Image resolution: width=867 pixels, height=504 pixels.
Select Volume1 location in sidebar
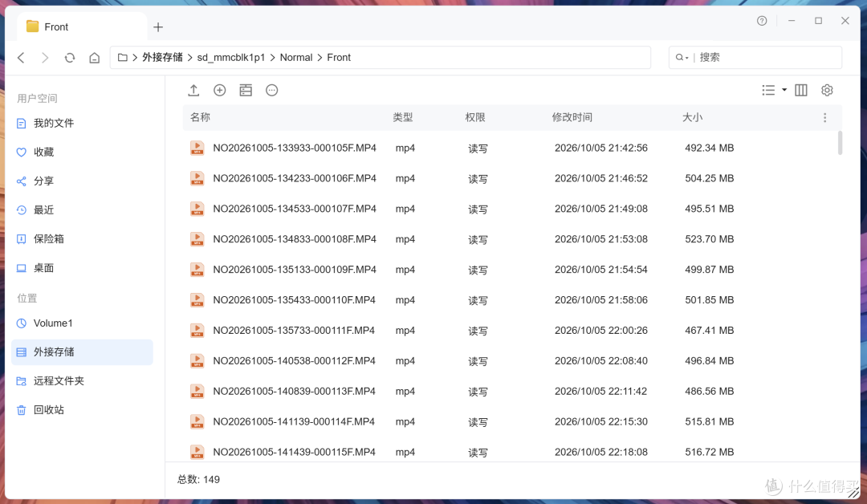tap(82, 323)
